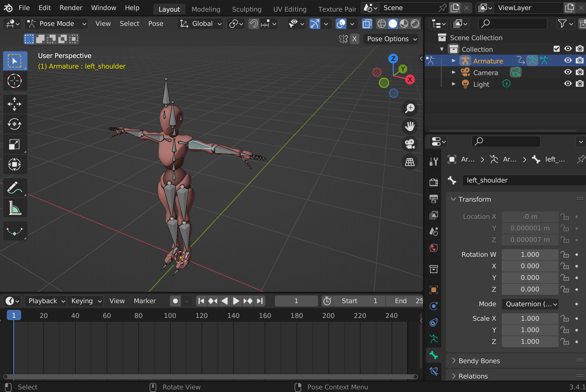This screenshot has width=586, height=392.
Task: Open the Pose Options popover
Action: (391, 39)
